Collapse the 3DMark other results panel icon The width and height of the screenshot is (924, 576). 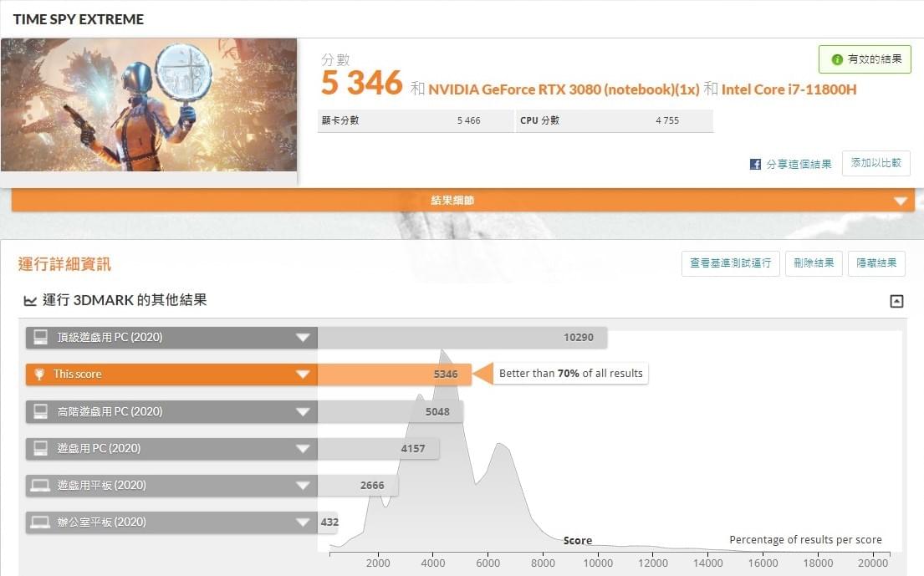(896, 301)
